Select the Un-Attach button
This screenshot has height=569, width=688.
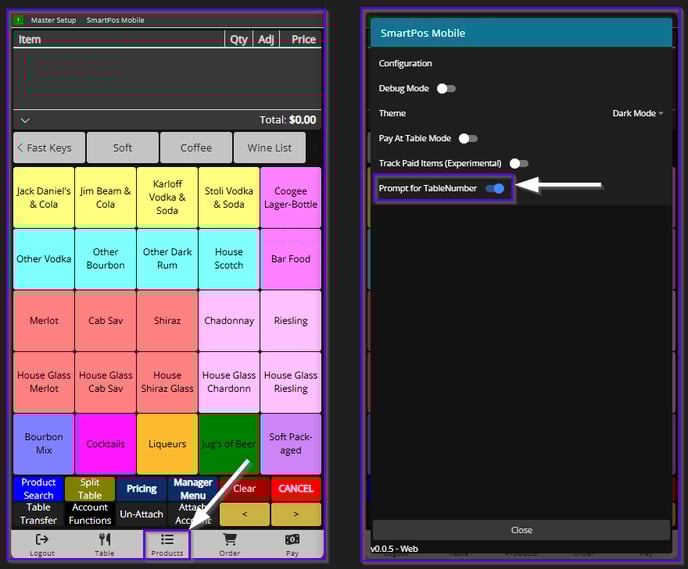[141, 514]
